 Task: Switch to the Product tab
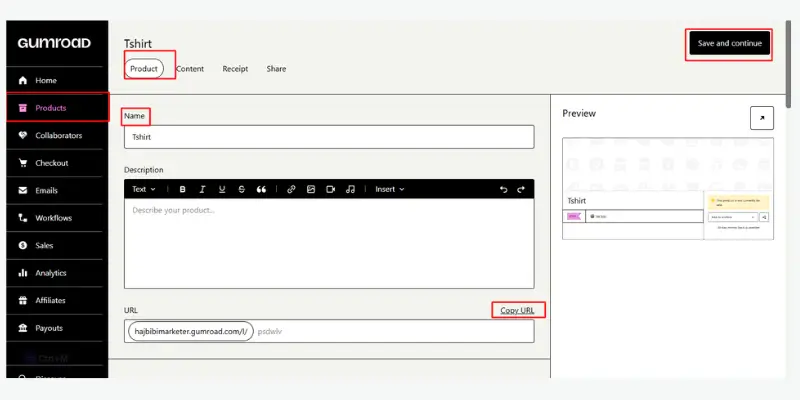pyautogui.click(x=144, y=69)
